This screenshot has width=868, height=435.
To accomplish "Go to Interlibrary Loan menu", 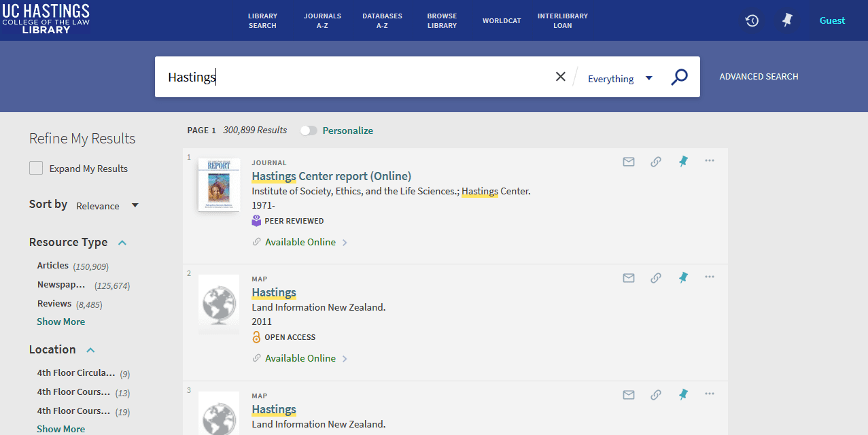I will click(562, 20).
